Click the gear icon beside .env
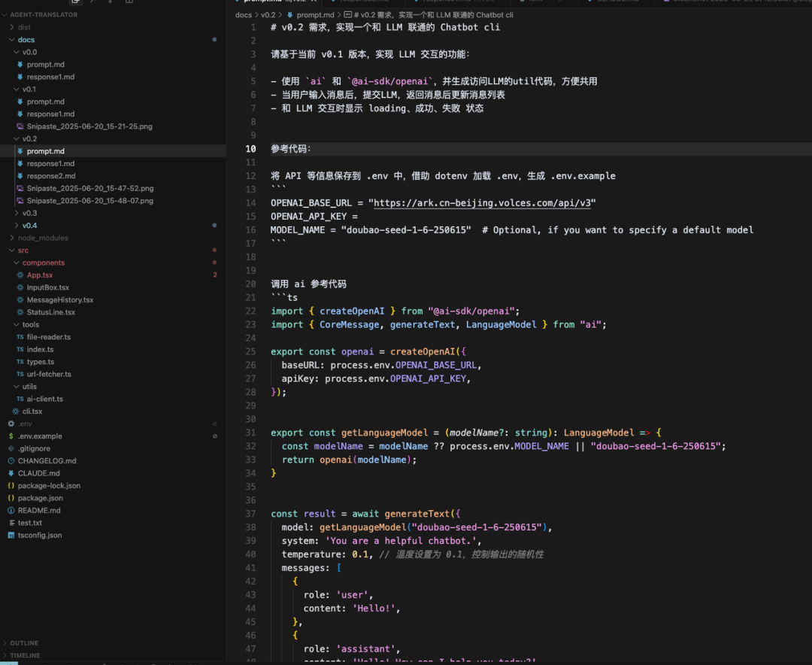The image size is (812, 665). (11, 424)
